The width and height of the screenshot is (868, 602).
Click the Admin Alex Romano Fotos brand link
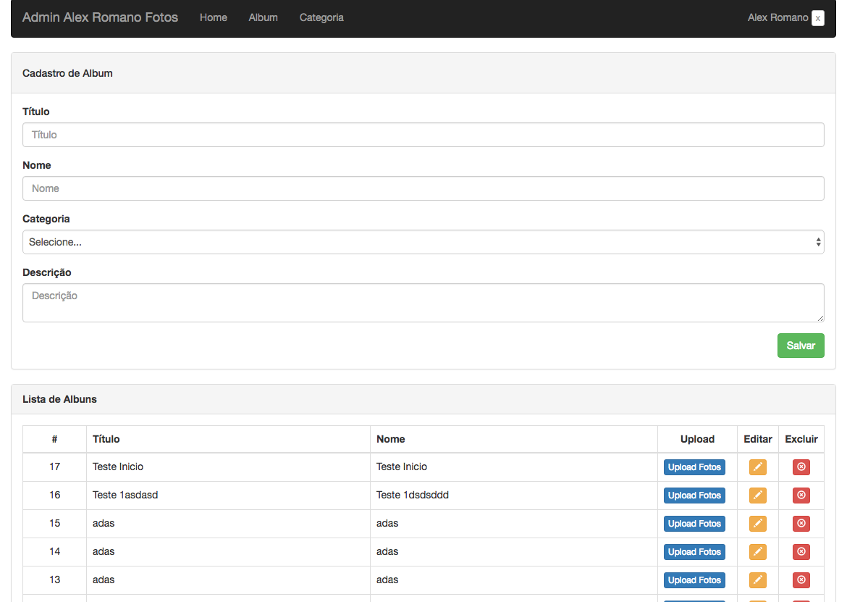pyautogui.click(x=100, y=17)
